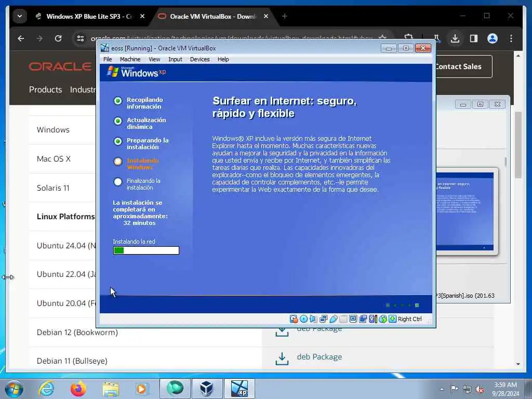Image resolution: width=532 pixels, height=399 pixels.
Task: Click Preparando la instalación step indicator
Action: [x=118, y=141]
